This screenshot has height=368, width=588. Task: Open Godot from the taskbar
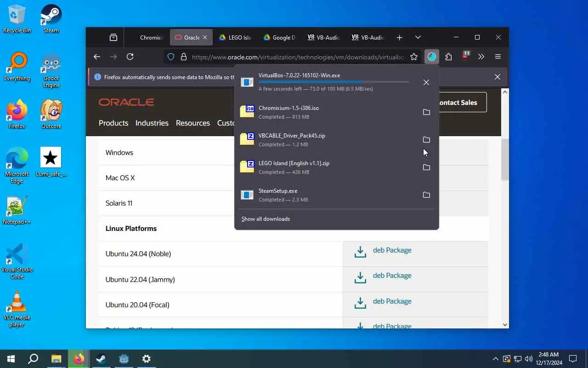[124, 359]
